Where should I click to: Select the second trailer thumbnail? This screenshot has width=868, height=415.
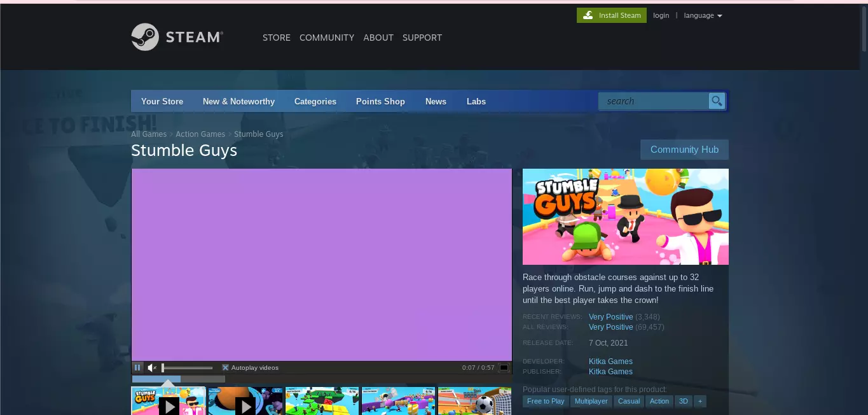(245, 401)
